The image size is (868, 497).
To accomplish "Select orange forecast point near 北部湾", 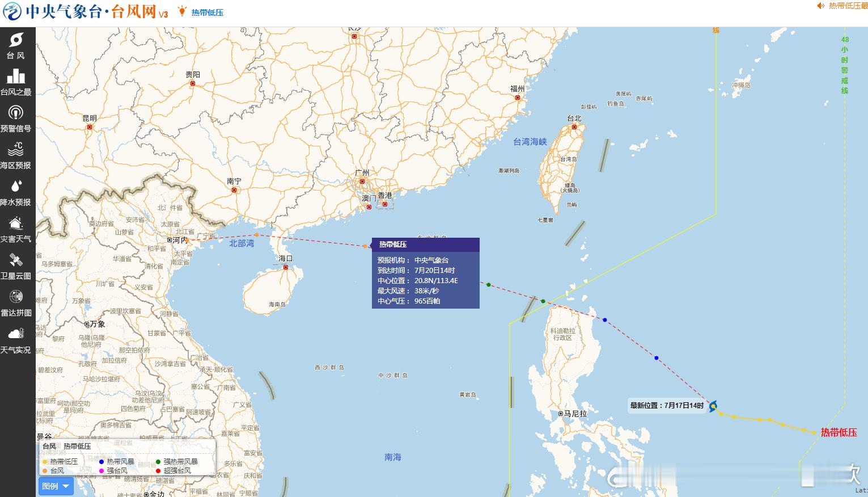I will (257, 235).
